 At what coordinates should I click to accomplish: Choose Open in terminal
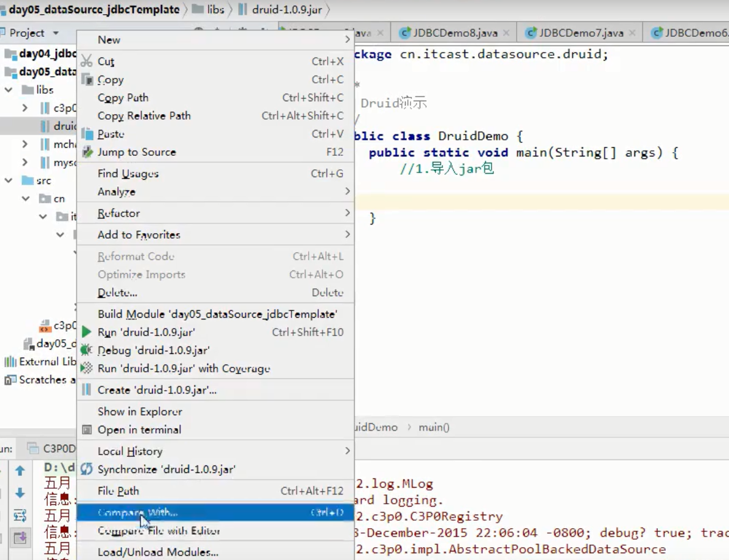tap(215, 429)
